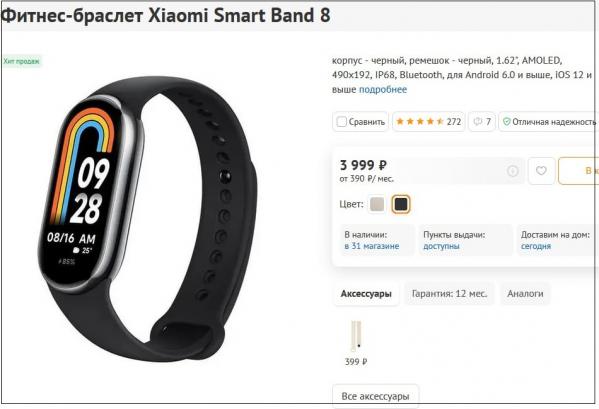Click the сегодня home delivery link

click(x=536, y=246)
